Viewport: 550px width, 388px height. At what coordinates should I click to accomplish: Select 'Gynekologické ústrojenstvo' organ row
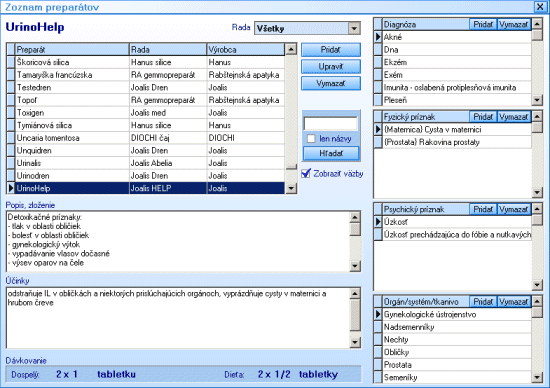click(457, 314)
